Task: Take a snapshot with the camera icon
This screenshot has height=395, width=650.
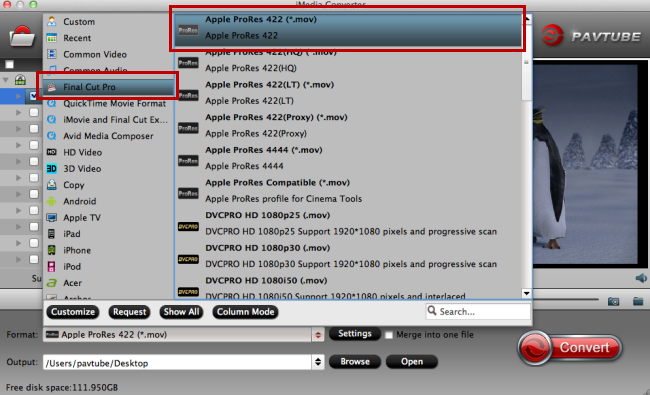Action: pos(614,301)
